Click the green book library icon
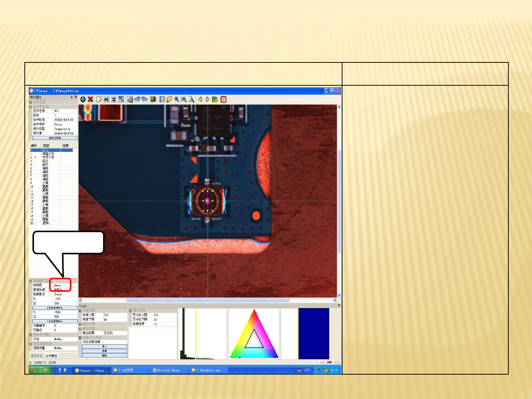 click(x=215, y=99)
